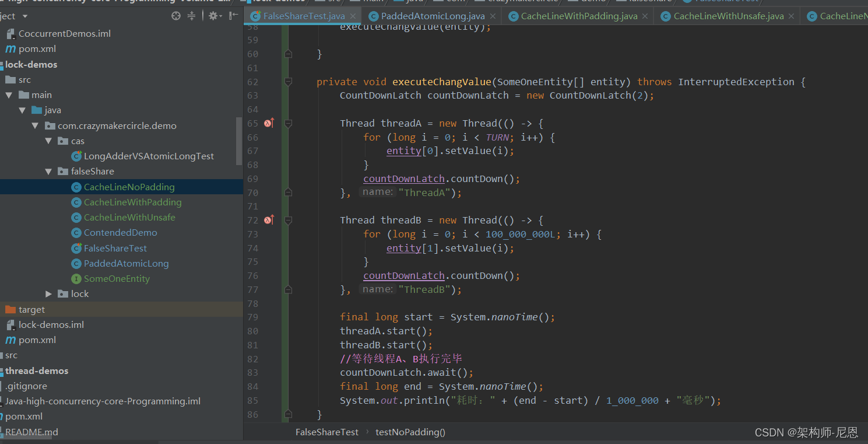Collapse the com.crazymakercircle.demo package arrow
The image size is (868, 444).
(35, 125)
